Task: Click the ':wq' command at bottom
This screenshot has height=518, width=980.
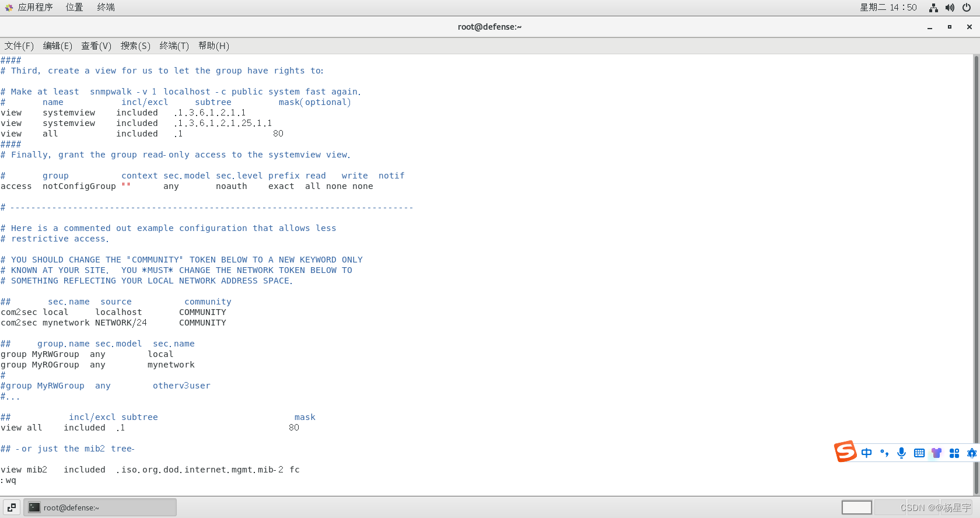Action: point(9,480)
